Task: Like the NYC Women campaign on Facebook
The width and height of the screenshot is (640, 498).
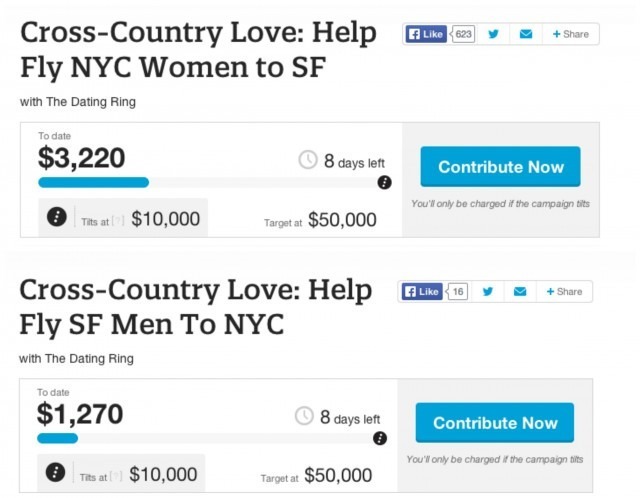Action: [426, 34]
